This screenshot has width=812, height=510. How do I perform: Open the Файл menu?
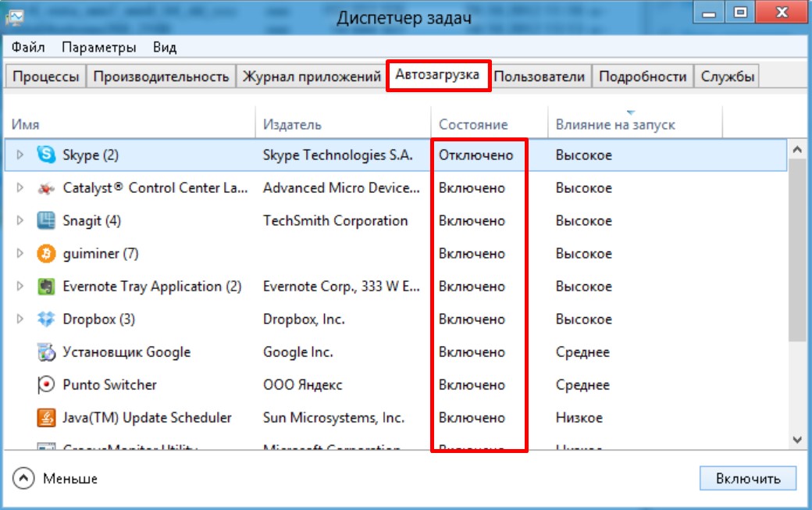click(28, 47)
